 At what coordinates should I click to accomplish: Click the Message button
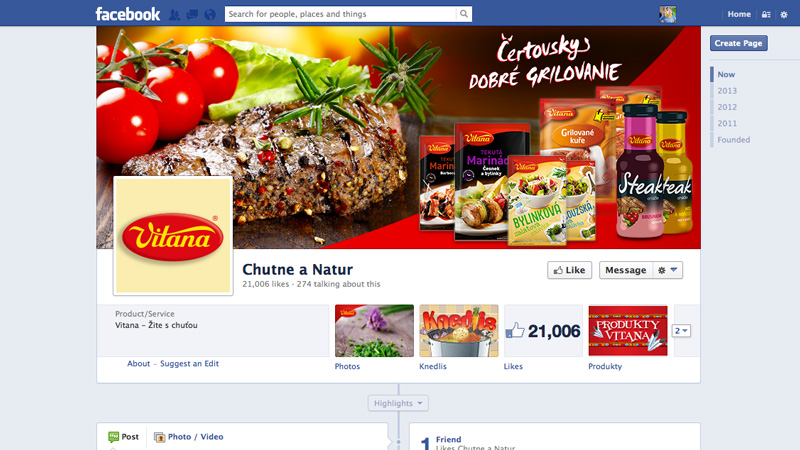[626, 270]
